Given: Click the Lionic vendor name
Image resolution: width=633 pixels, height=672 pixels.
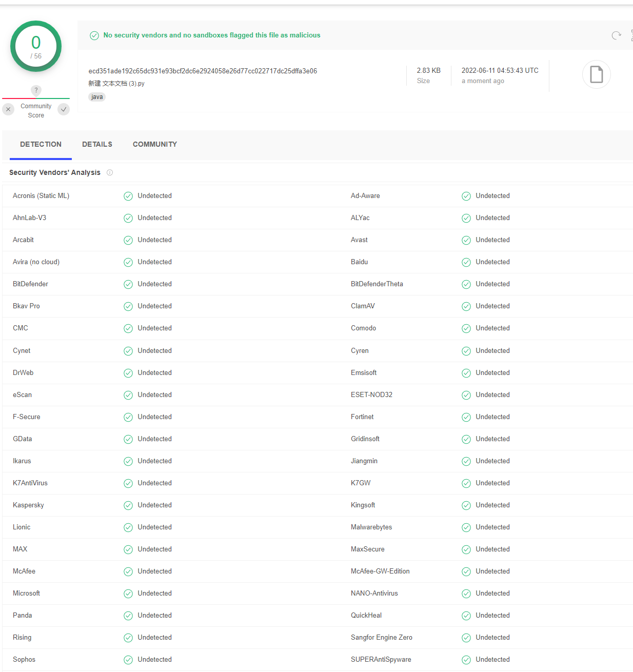Looking at the screenshot, I should [22, 527].
